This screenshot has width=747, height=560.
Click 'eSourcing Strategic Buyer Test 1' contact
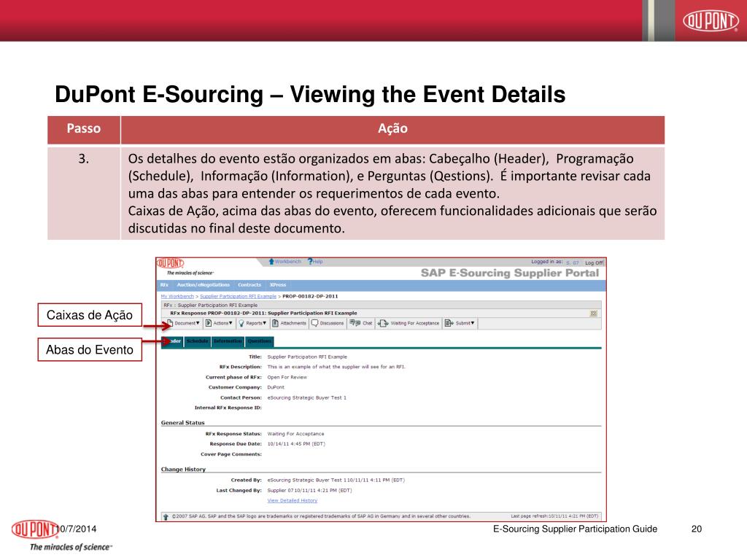click(307, 397)
